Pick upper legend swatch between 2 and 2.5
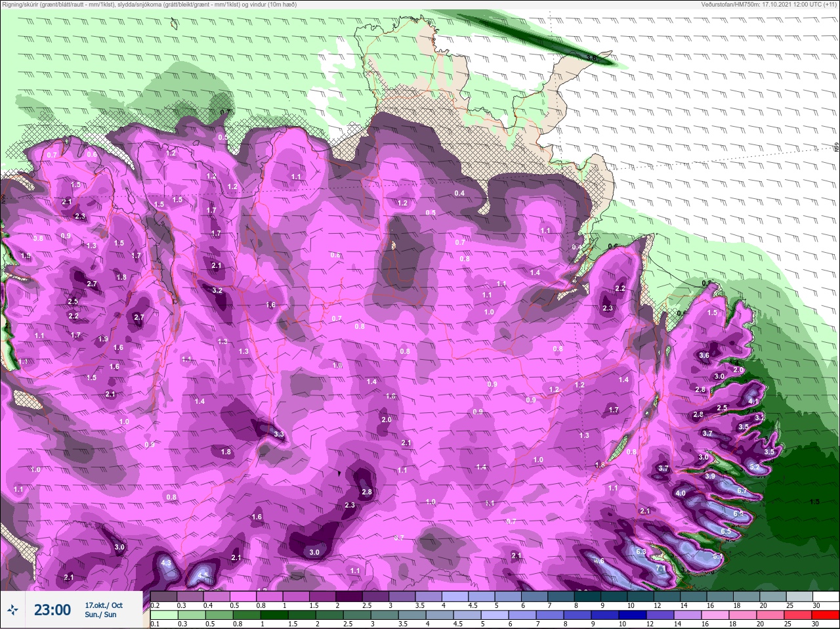 [x=350, y=597]
